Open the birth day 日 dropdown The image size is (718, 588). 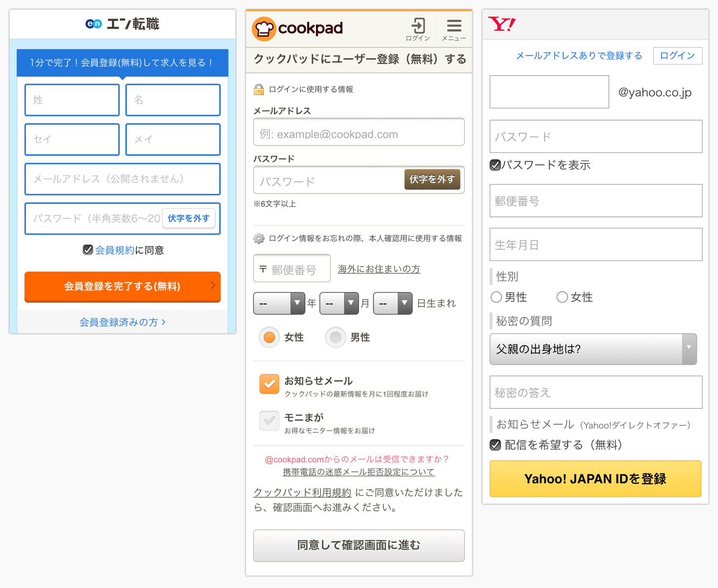pyautogui.click(x=393, y=303)
